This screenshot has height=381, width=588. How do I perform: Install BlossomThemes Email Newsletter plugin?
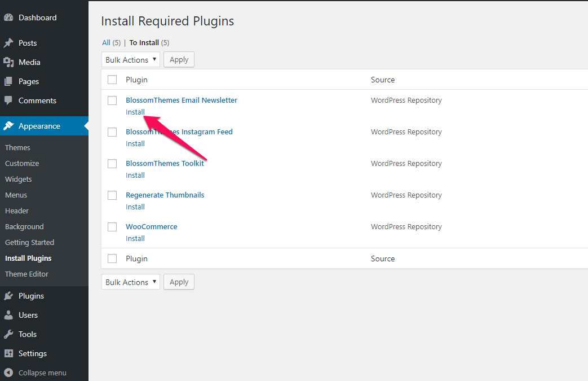[135, 112]
